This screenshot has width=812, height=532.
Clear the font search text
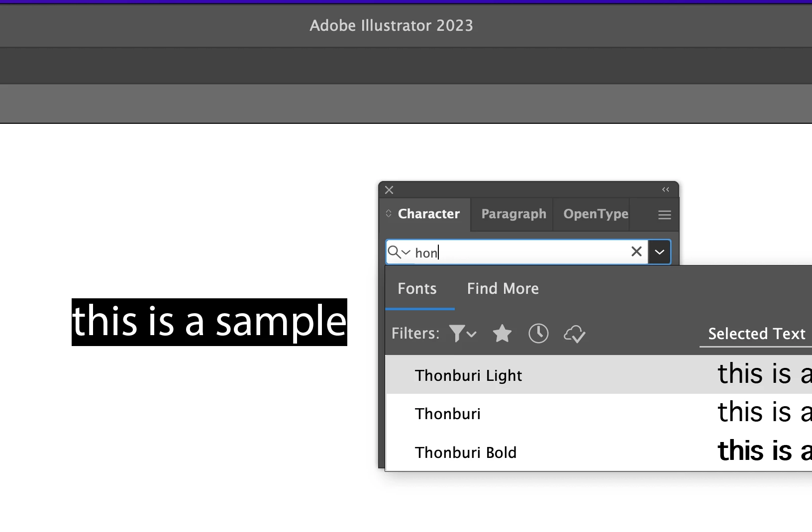pos(636,252)
